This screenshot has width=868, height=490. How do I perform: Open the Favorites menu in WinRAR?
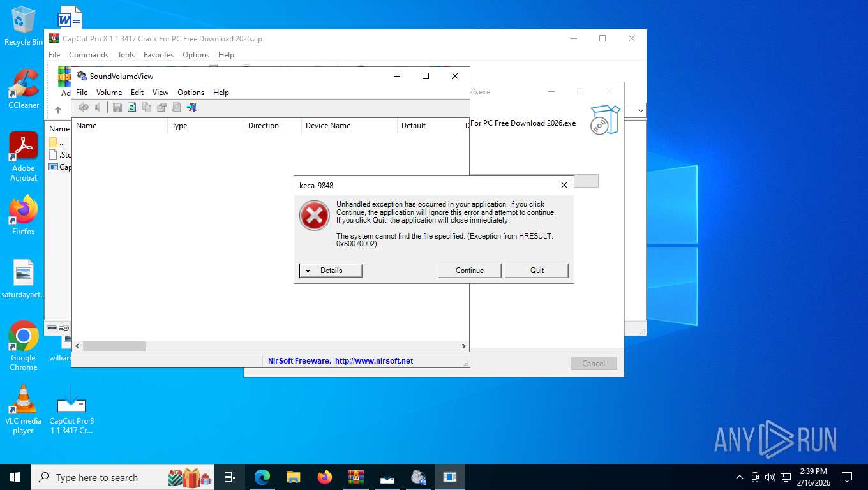(158, 55)
